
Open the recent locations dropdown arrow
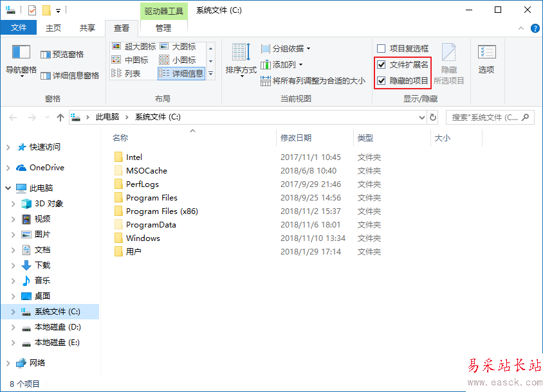(x=47, y=118)
